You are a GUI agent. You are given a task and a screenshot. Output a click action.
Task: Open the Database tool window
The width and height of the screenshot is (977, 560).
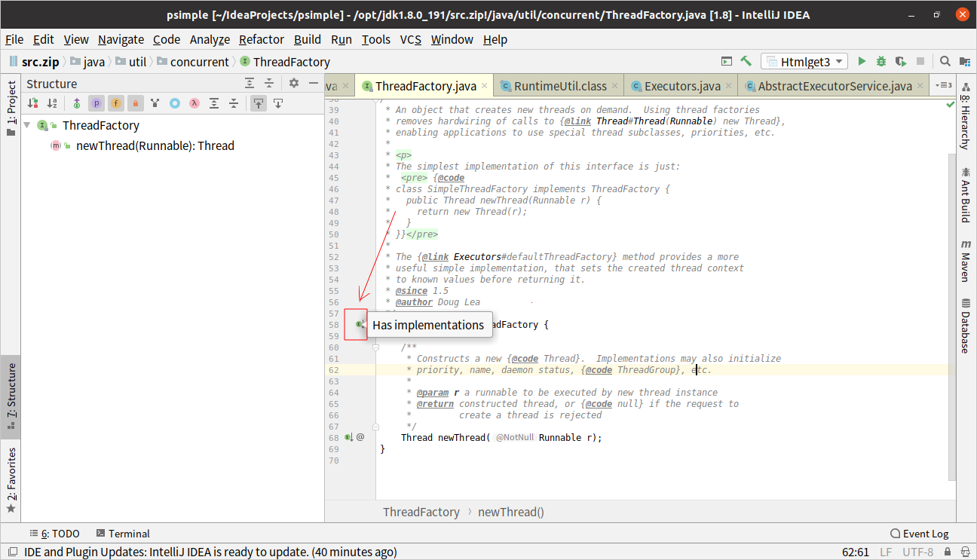pyautogui.click(x=966, y=326)
